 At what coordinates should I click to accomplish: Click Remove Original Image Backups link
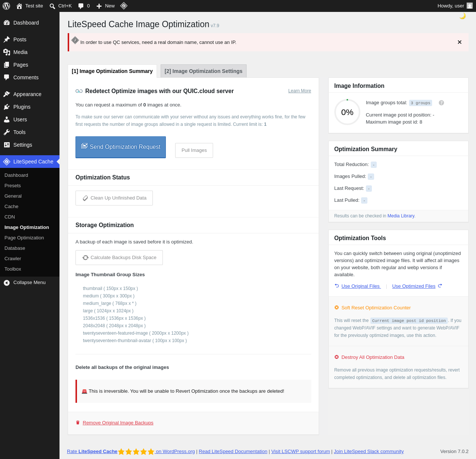(118, 423)
